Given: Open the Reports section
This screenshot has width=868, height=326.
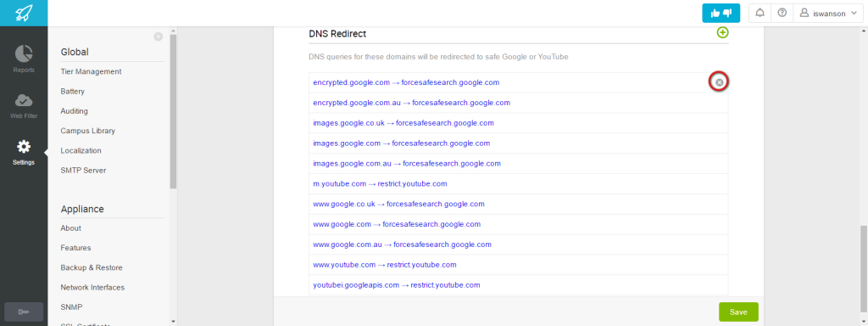Looking at the screenshot, I should point(24,59).
